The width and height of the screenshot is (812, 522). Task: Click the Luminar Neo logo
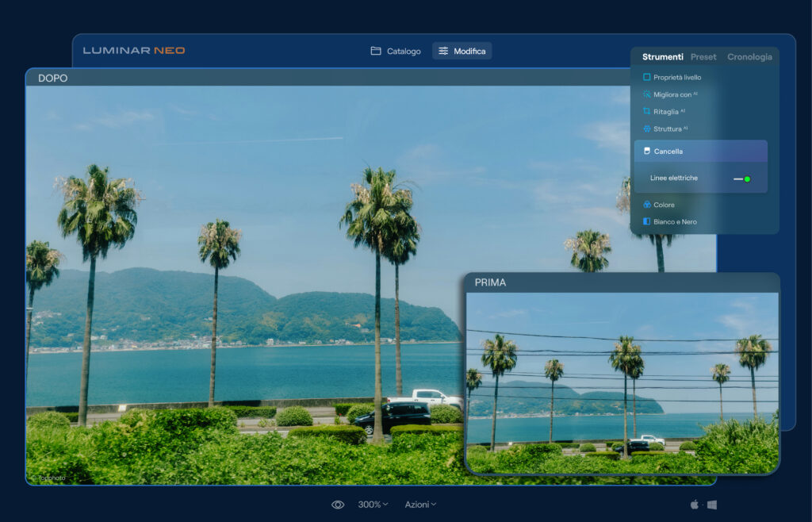click(133, 50)
